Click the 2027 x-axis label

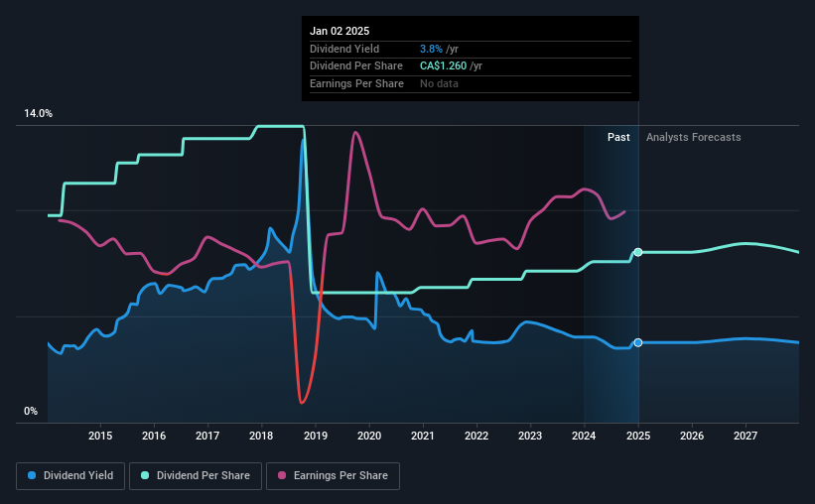pos(746,436)
